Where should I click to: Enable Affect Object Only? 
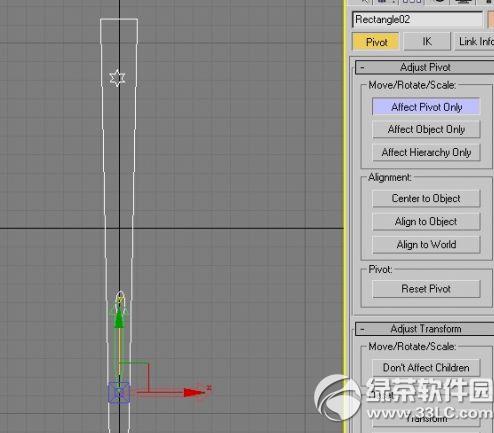click(426, 129)
